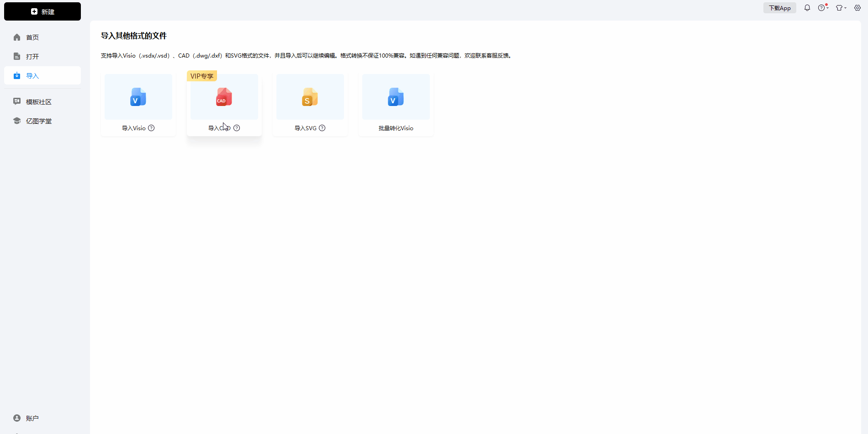Click the 批量转化Visio label
Image resolution: width=868 pixels, height=434 pixels.
tap(396, 128)
